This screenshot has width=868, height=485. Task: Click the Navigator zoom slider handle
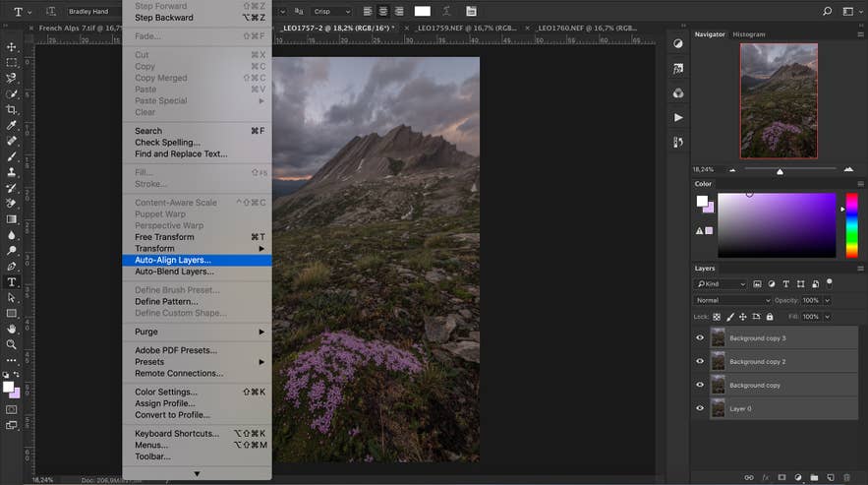click(x=780, y=172)
